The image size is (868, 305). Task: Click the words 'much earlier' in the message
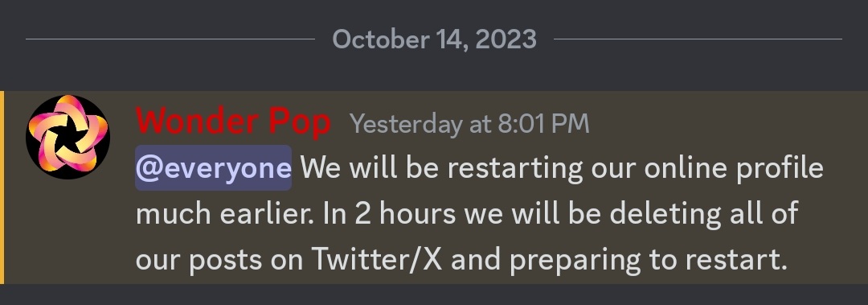pyautogui.click(x=225, y=213)
